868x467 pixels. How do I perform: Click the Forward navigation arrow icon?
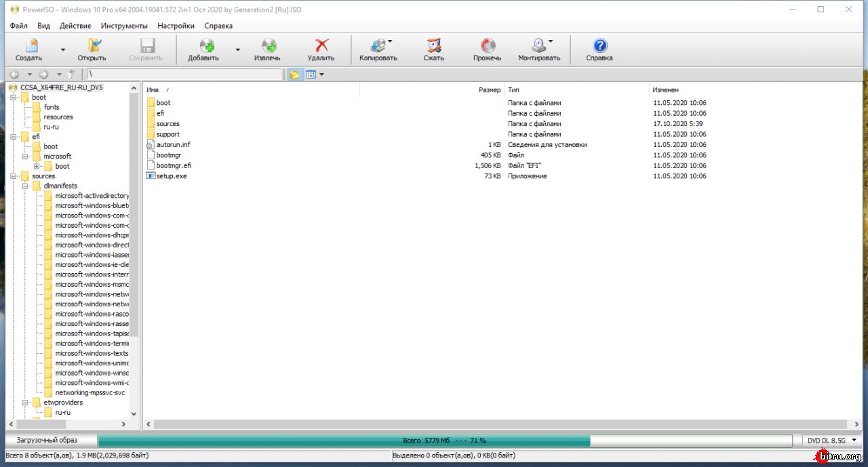tap(44, 75)
